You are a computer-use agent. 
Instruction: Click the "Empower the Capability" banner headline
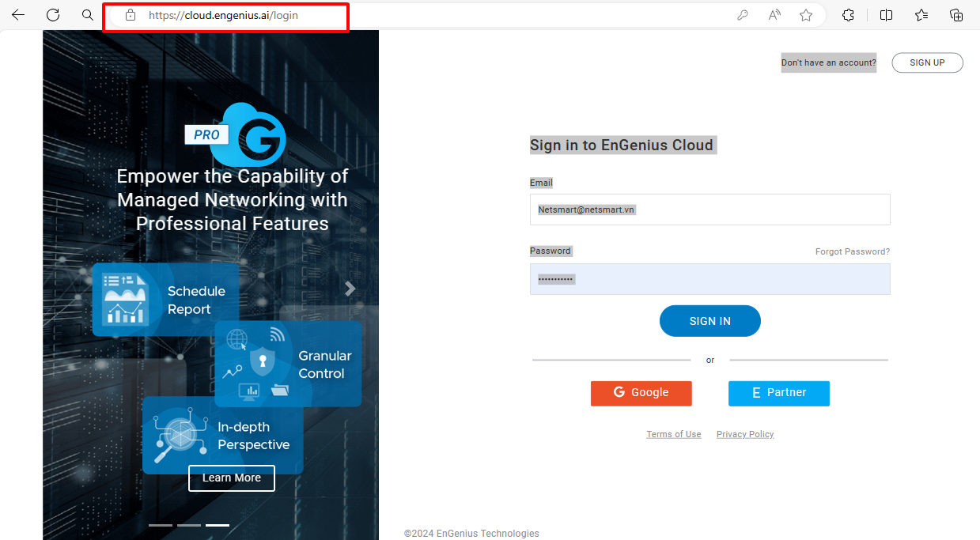(x=233, y=199)
